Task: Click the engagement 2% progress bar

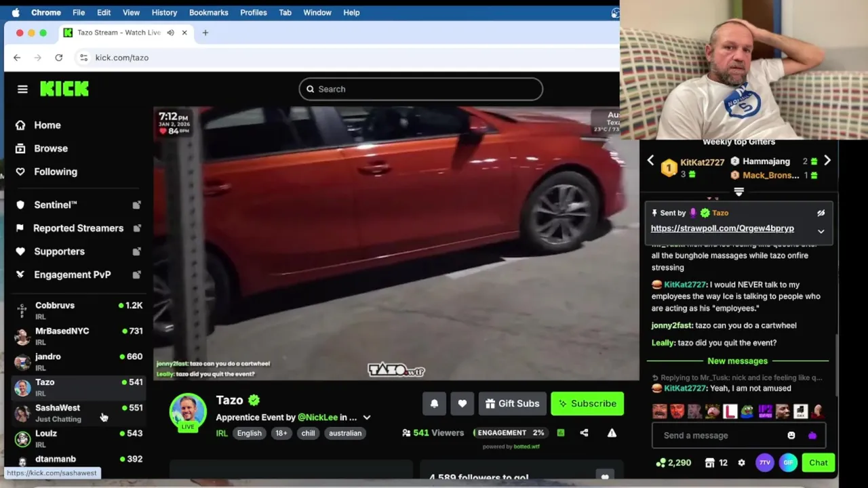Action: coord(511,432)
